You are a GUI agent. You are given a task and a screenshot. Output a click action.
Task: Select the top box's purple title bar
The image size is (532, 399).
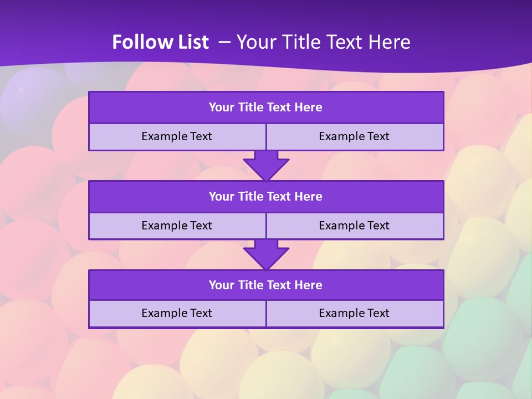(x=265, y=108)
